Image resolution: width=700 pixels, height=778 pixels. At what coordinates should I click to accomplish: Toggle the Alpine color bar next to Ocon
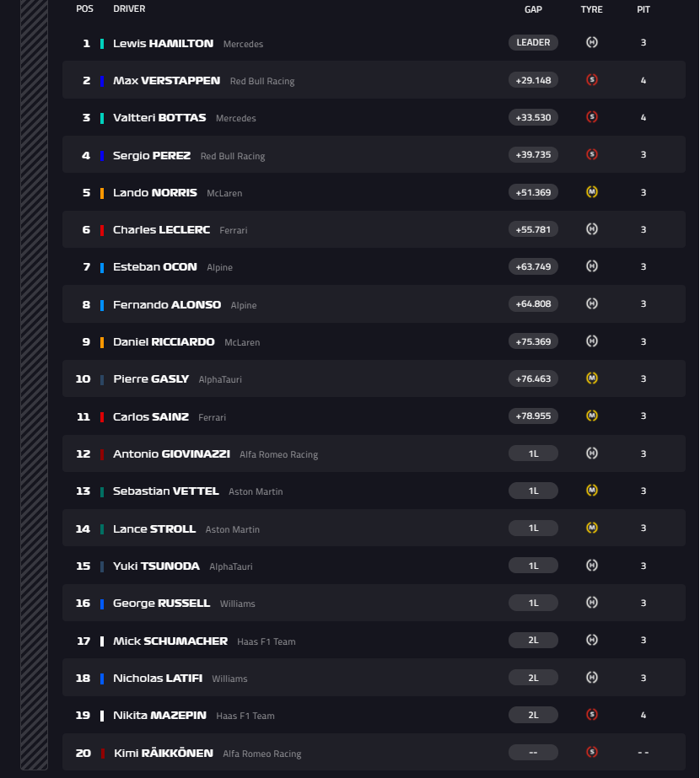(x=103, y=266)
